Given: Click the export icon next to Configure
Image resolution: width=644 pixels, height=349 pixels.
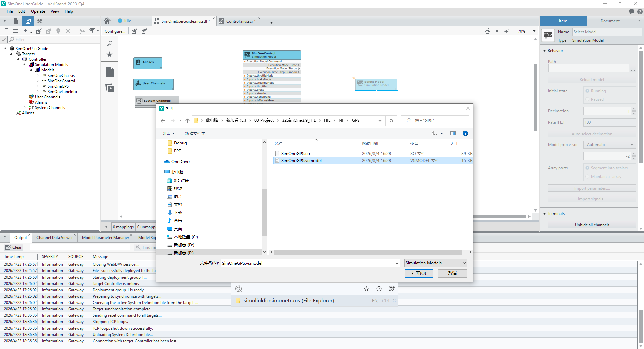Looking at the screenshot, I should [x=144, y=31].
